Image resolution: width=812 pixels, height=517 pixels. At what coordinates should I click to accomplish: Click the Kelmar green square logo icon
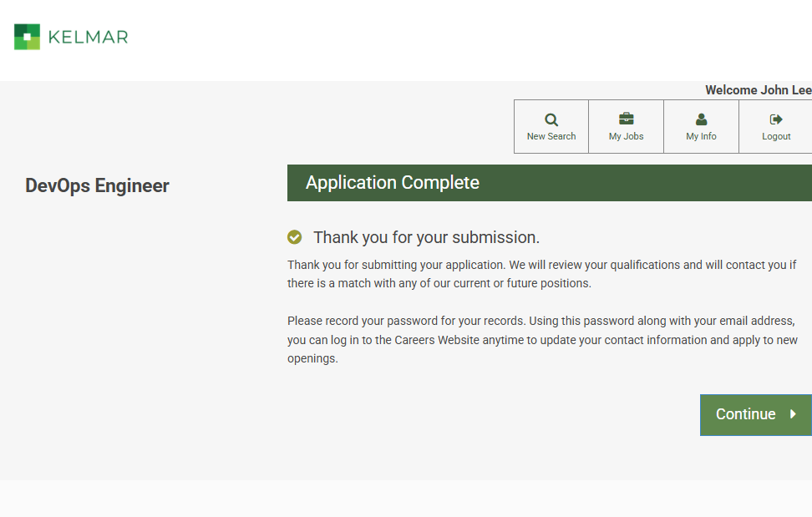pyautogui.click(x=27, y=37)
